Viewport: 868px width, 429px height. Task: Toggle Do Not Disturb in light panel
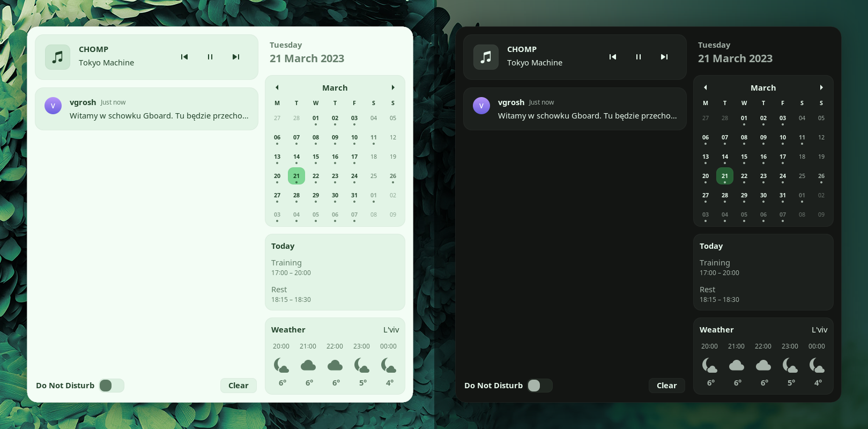click(112, 386)
